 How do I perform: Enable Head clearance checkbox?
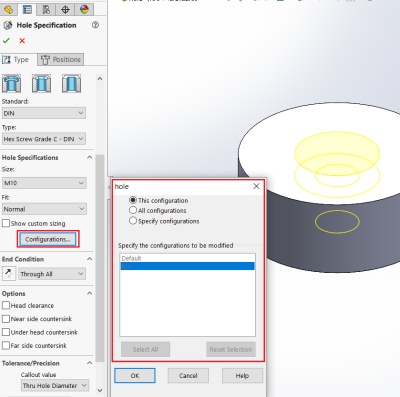(x=6, y=305)
